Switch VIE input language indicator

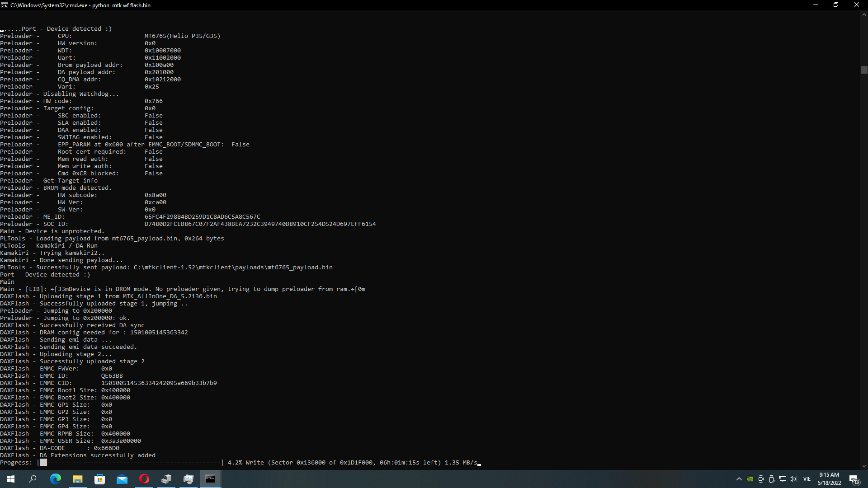pyautogui.click(x=807, y=479)
